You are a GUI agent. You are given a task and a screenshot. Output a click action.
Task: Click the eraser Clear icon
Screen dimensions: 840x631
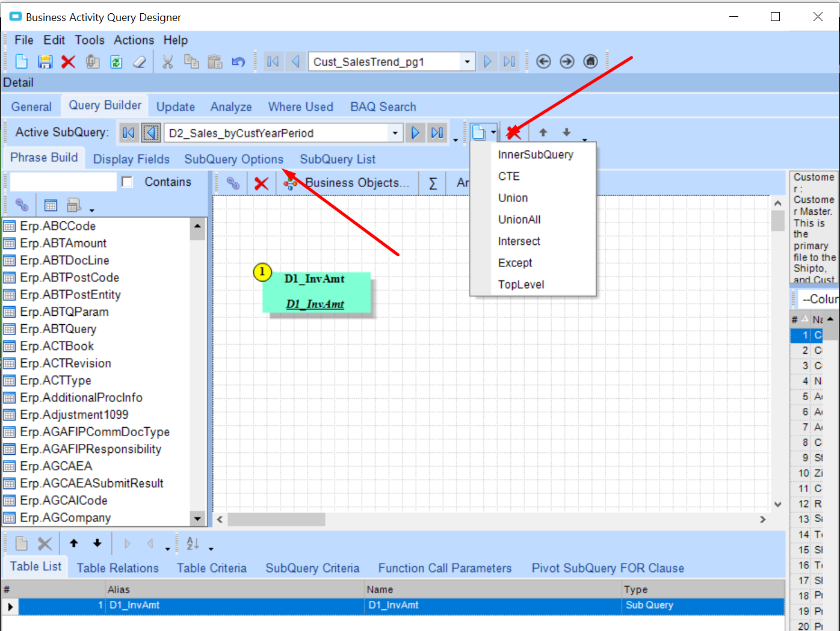coord(140,61)
